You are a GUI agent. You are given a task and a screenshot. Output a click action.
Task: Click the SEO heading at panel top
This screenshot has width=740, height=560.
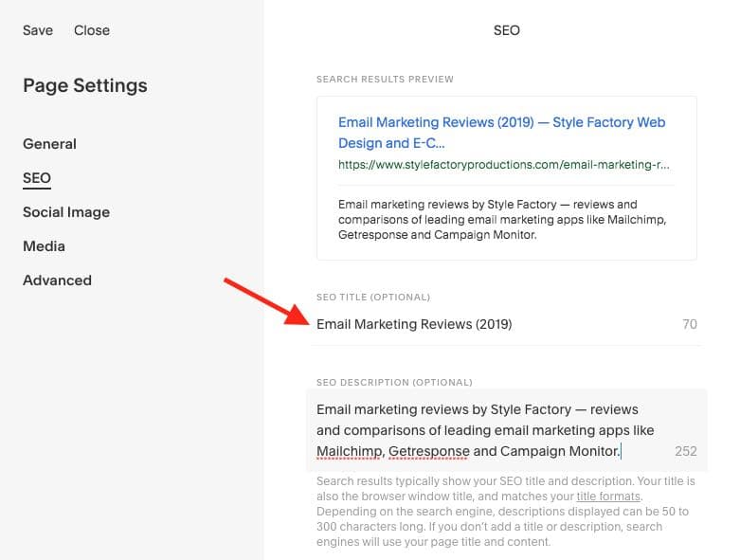point(507,30)
